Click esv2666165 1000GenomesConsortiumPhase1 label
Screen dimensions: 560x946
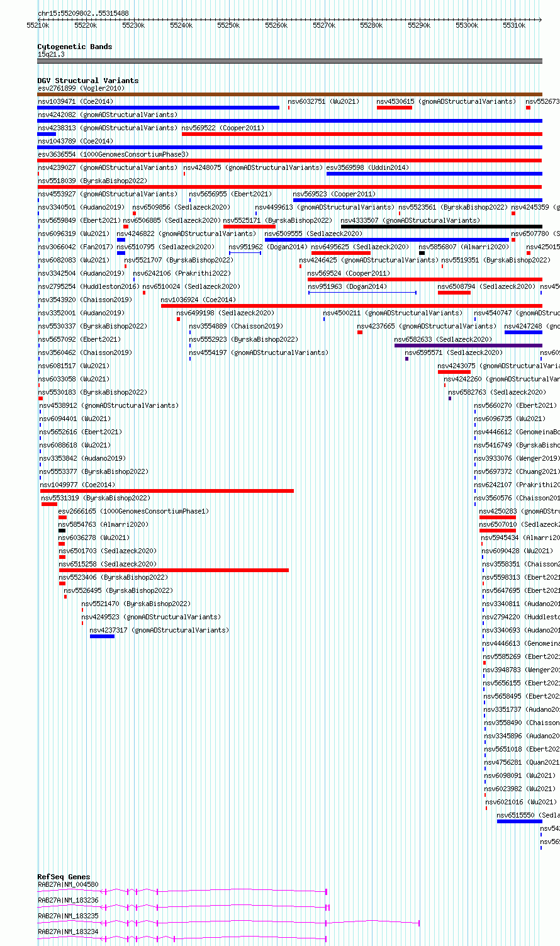click(x=134, y=511)
